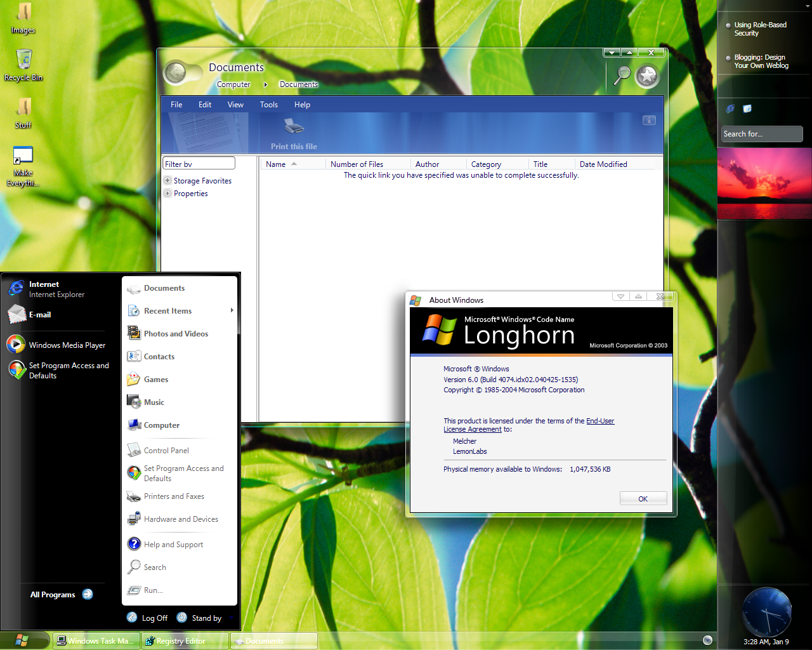This screenshot has height=650, width=812.
Task: Click the Log Off button
Action: [x=147, y=618]
